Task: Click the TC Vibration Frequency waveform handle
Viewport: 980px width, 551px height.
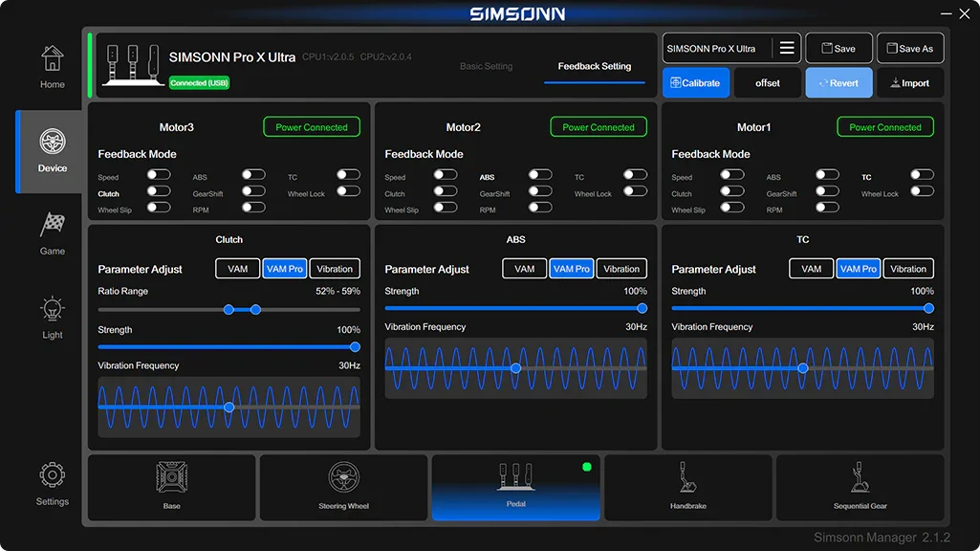Action: pyautogui.click(x=803, y=368)
